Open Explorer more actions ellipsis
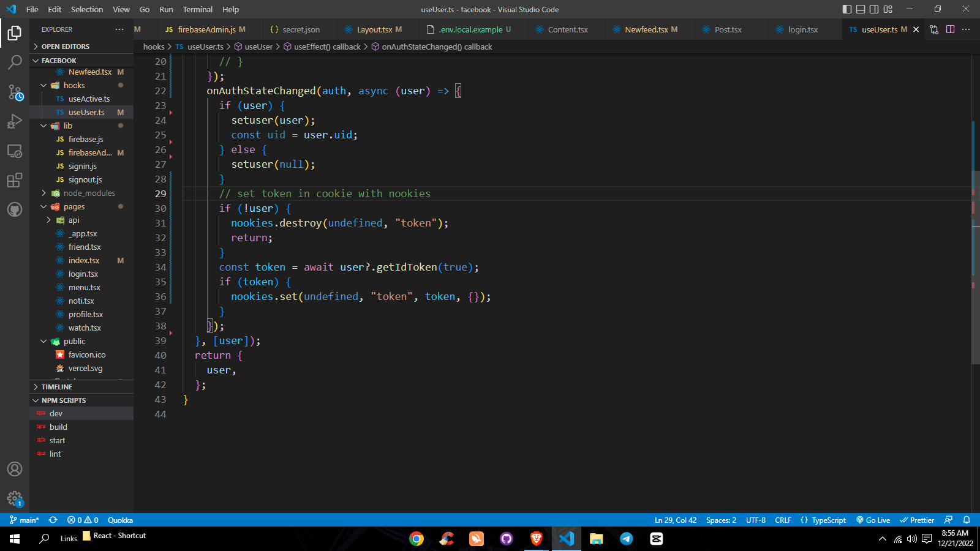The height and width of the screenshot is (551, 980). (x=119, y=29)
